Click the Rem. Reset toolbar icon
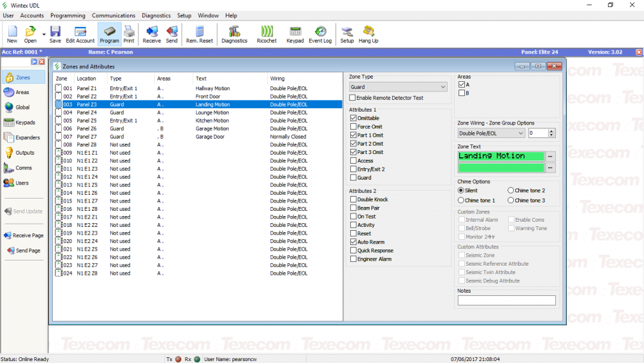 click(200, 34)
